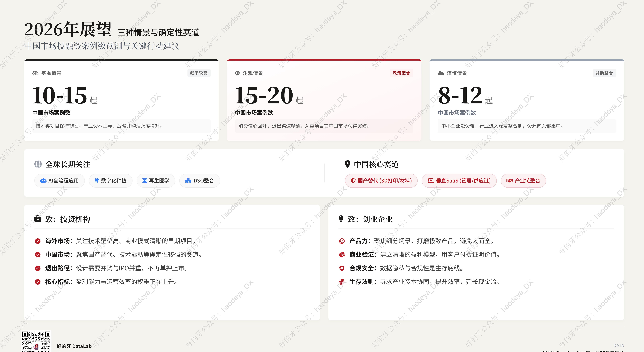Click the 三种情景与确定性赛道 subtitle
The image size is (644, 352).
point(158,32)
